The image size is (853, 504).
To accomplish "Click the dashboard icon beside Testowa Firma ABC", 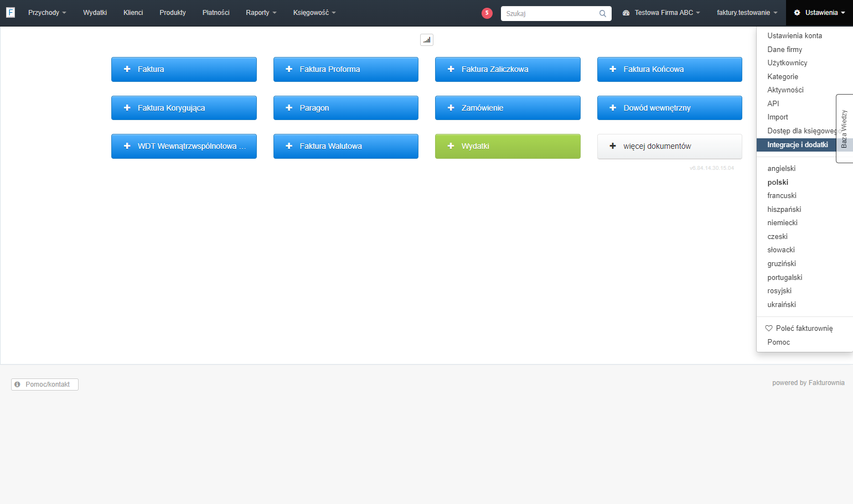I will (626, 13).
